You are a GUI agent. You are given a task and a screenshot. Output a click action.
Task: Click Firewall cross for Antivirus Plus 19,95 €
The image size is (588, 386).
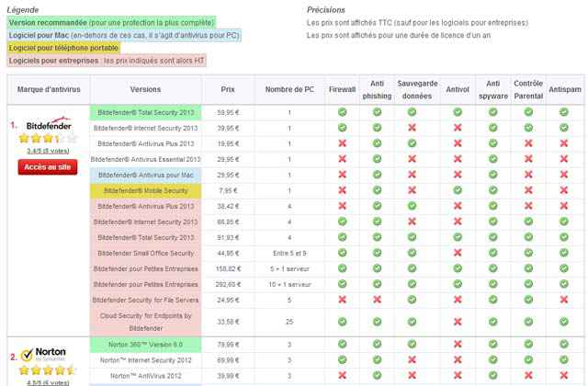tap(342, 143)
